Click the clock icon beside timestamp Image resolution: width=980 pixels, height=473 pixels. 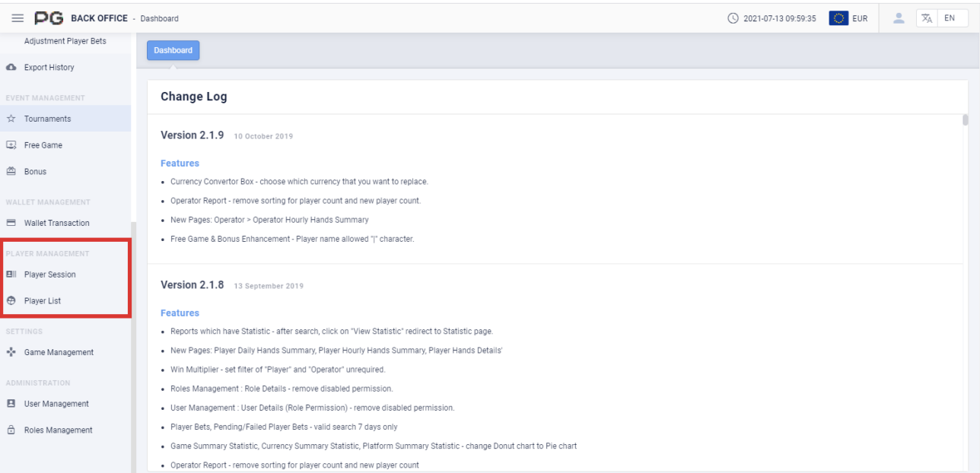click(x=733, y=18)
